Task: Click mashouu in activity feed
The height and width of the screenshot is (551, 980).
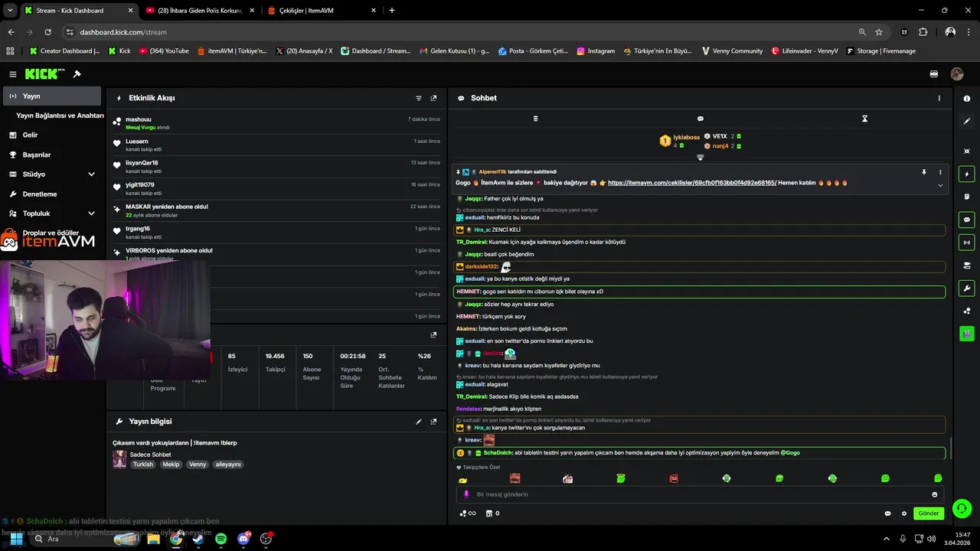Action: click(139, 119)
